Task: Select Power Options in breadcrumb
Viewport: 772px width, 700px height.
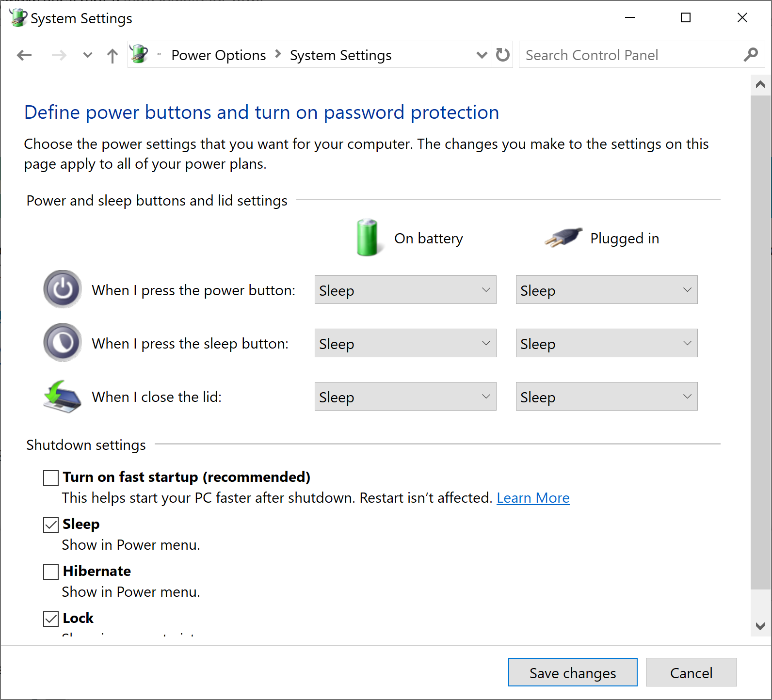Action: [218, 55]
